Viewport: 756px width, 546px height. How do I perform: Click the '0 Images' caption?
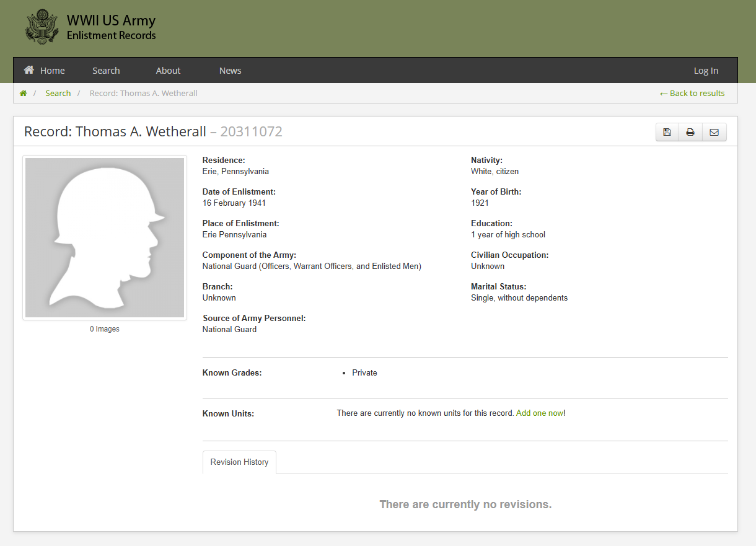(105, 329)
